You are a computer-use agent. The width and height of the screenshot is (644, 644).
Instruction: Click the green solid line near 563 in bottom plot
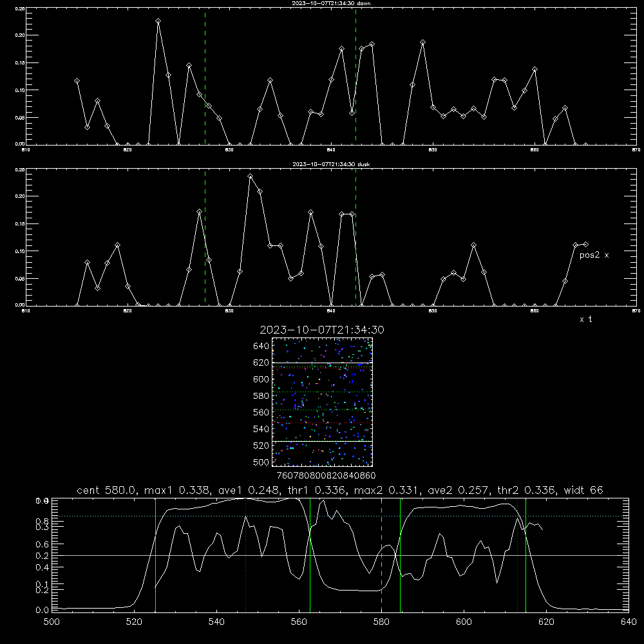tap(310, 555)
